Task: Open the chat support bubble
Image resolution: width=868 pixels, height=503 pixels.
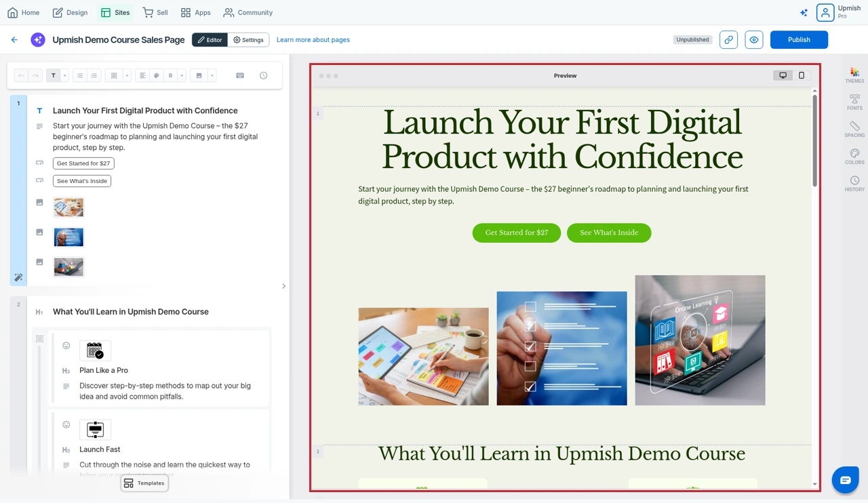Action: coord(845,480)
